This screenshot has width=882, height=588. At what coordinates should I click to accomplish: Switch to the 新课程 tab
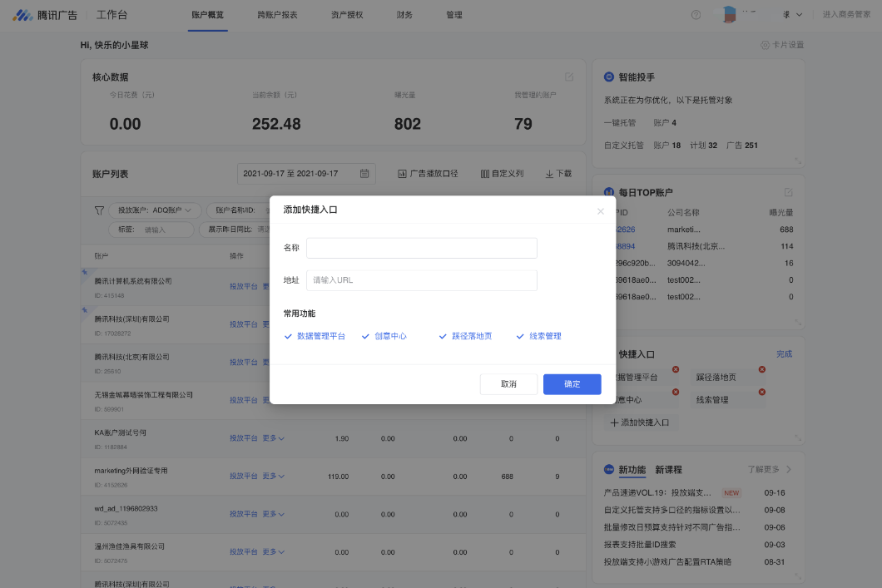tap(670, 469)
